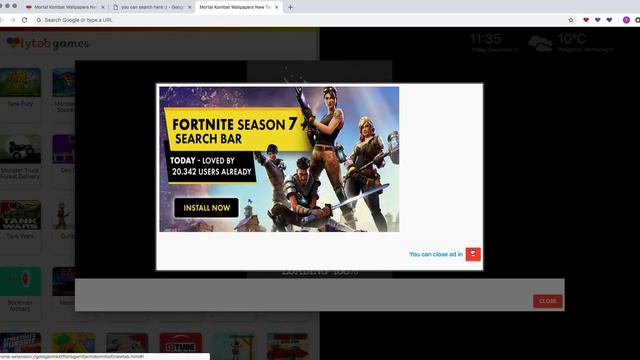640x360 pixels.
Task: Open the Stickman Archers game thumbnail
Action: coord(20,282)
